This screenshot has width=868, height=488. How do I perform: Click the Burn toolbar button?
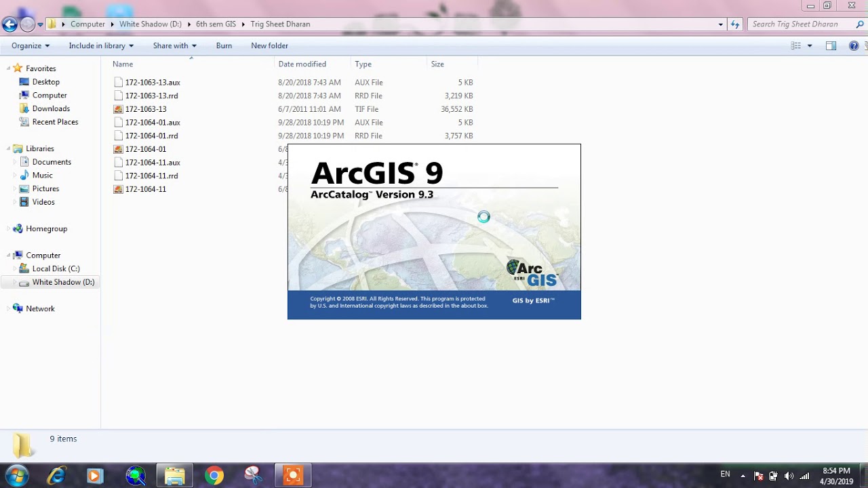point(224,45)
